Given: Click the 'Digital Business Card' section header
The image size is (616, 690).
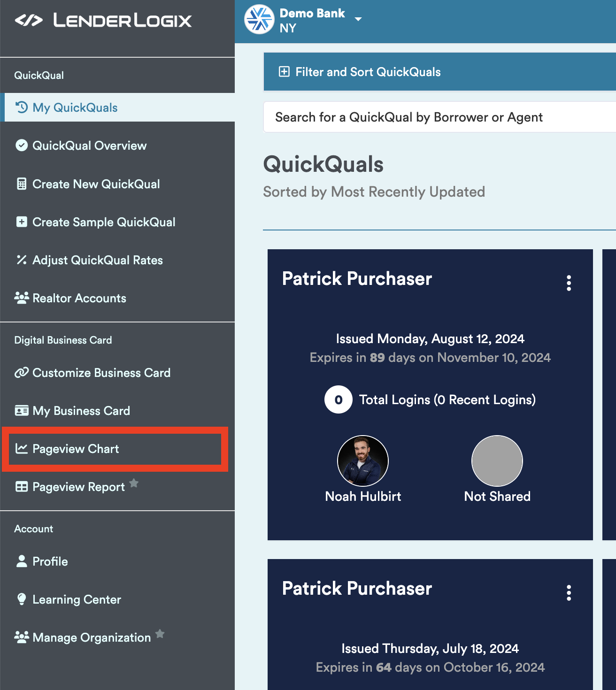Looking at the screenshot, I should click(63, 340).
